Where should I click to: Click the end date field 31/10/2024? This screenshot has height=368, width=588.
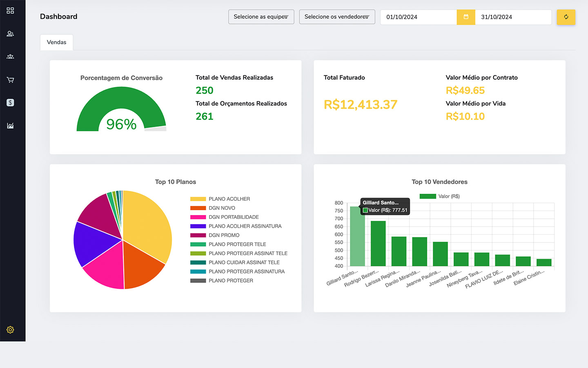pos(512,17)
